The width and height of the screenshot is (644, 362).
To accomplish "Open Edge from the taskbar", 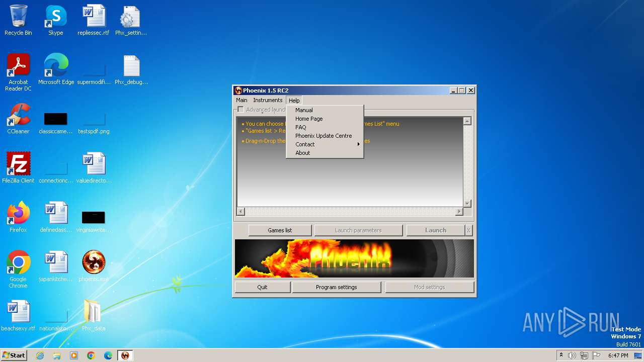I will 108,355.
